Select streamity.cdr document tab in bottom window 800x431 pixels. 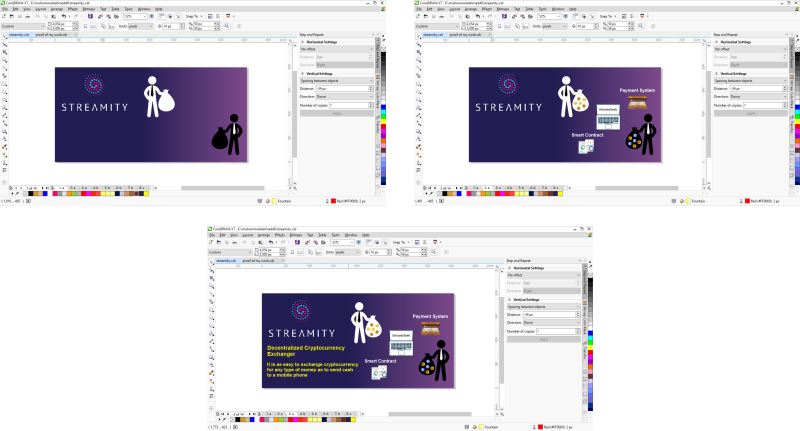226,261
